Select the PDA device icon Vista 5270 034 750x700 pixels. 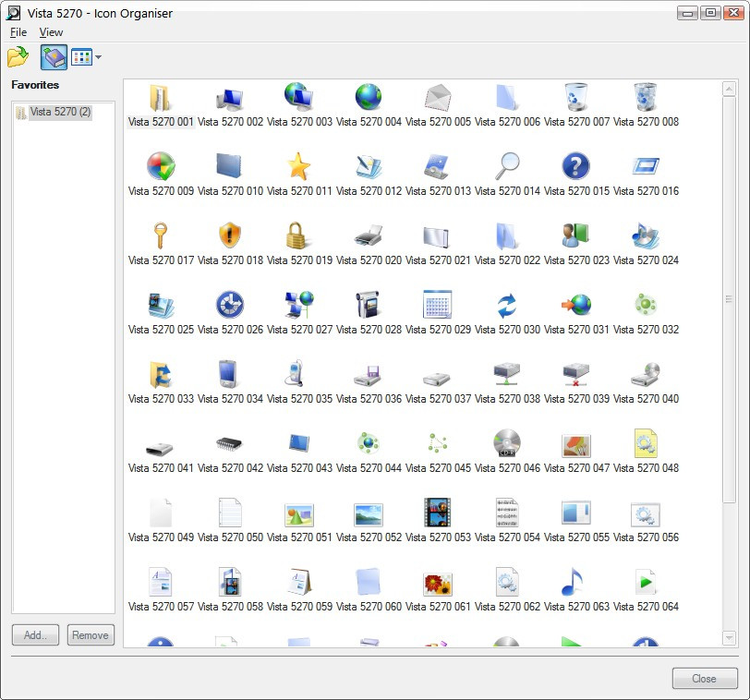point(228,374)
